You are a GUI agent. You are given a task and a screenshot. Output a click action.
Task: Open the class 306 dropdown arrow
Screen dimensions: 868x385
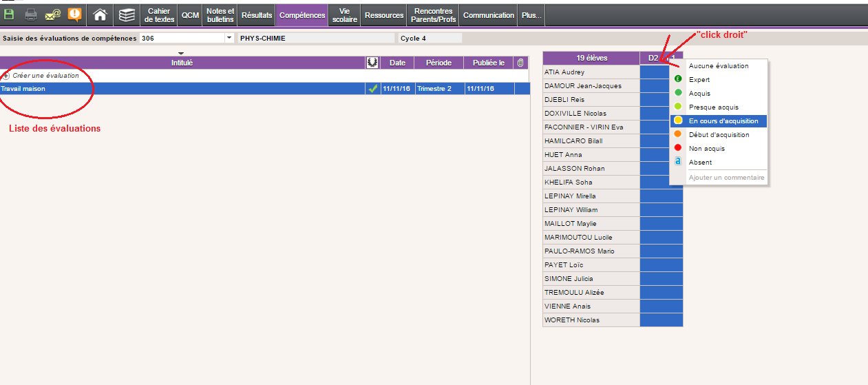pos(229,39)
